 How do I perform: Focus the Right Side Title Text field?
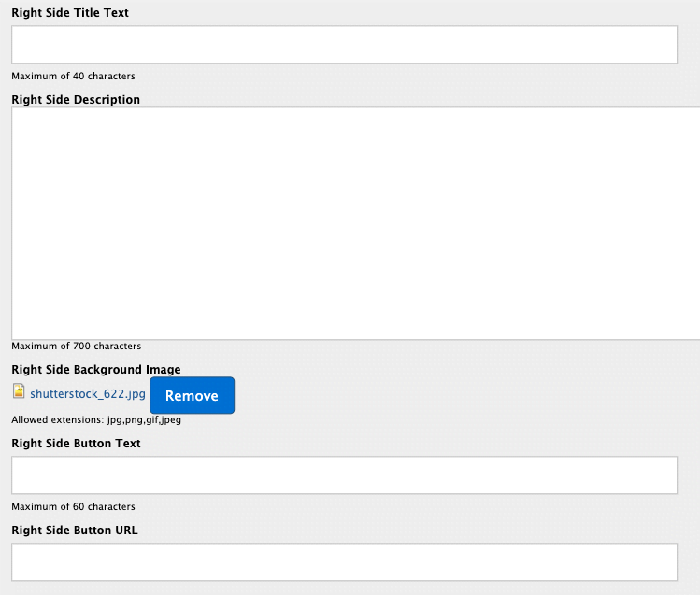(344, 45)
